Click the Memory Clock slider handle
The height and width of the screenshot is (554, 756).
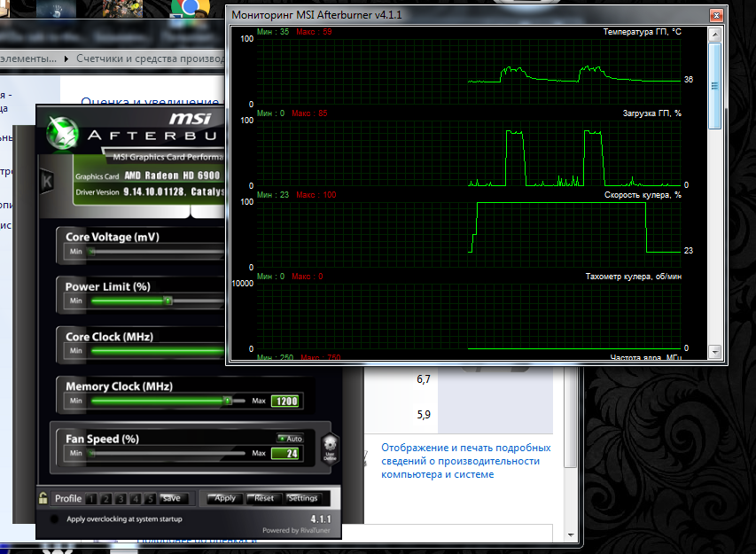[x=228, y=401]
